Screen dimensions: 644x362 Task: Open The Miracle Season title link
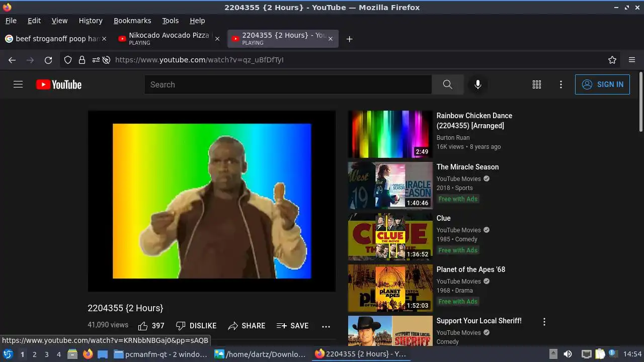[x=467, y=167]
